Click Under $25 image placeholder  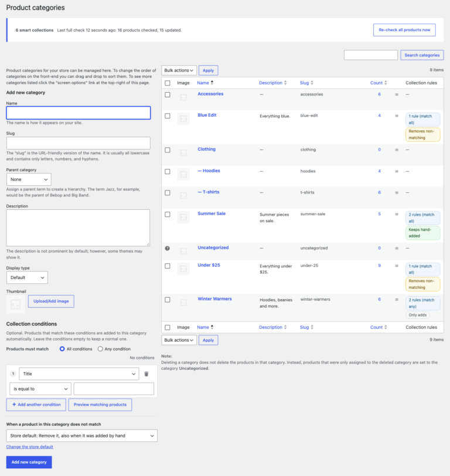coord(183,268)
